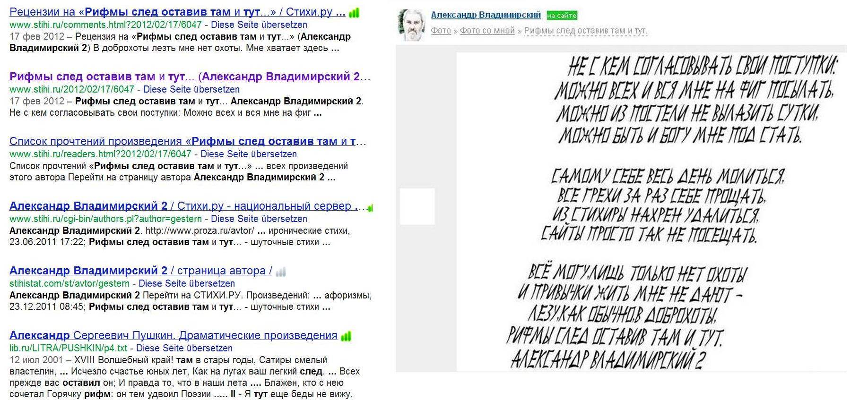The image size is (868, 400).
Task: Click gray rating icon beside страница автора result
Action: point(281,272)
